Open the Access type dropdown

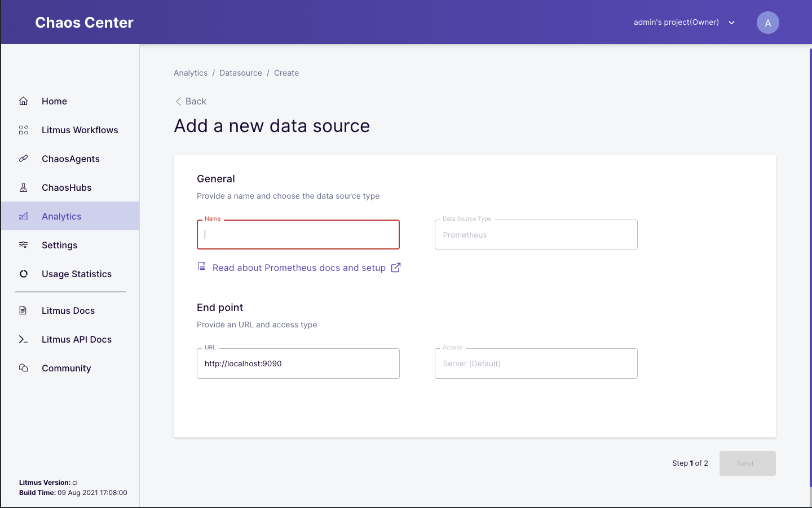point(536,364)
